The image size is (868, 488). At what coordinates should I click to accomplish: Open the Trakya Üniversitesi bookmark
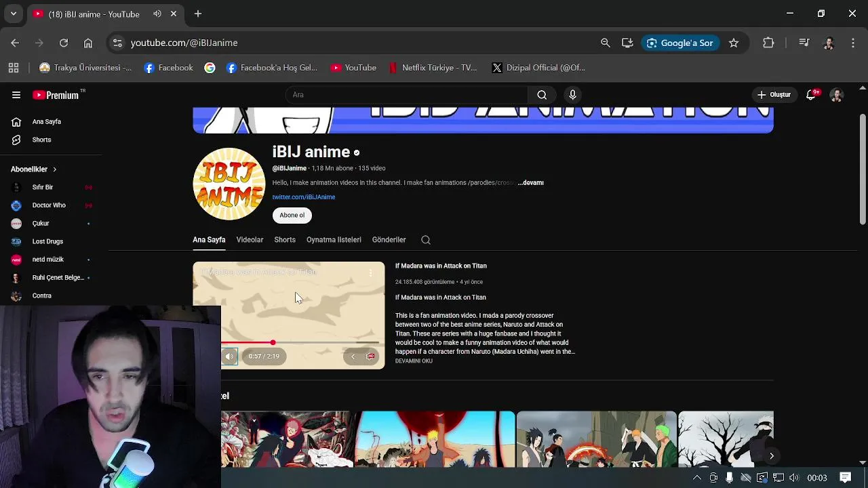point(85,68)
